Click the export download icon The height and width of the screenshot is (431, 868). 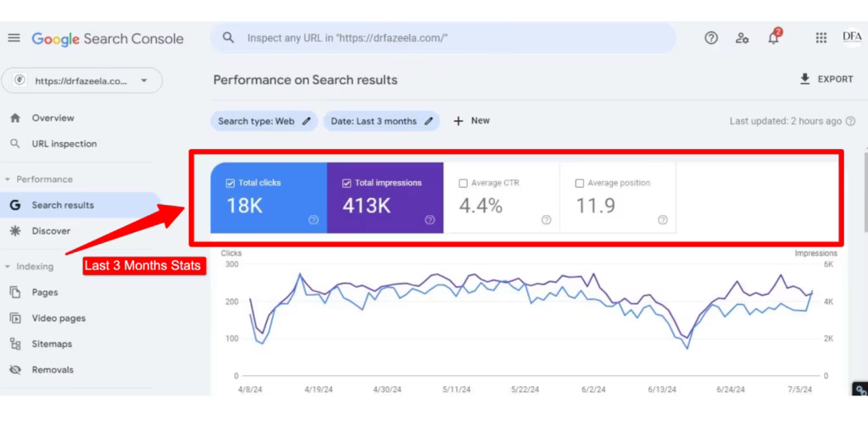click(805, 79)
